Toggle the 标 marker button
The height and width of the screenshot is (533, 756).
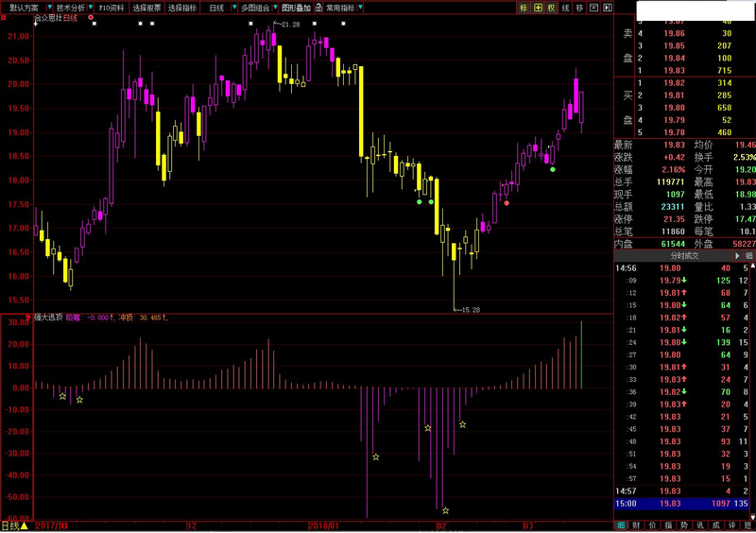click(524, 8)
